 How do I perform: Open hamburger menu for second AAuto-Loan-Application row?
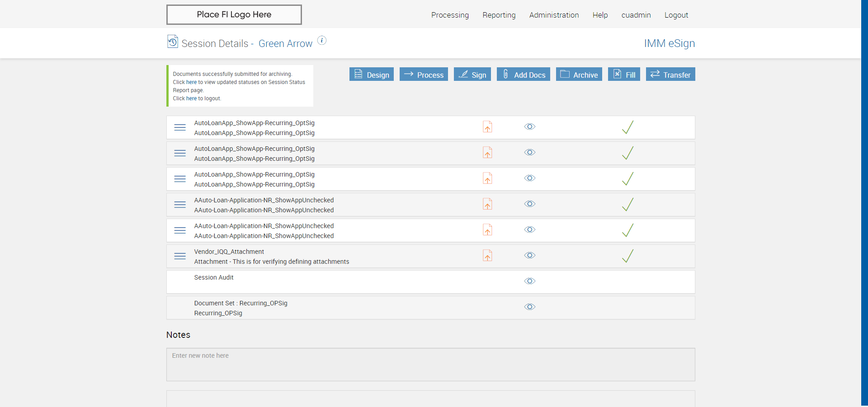[x=180, y=230]
